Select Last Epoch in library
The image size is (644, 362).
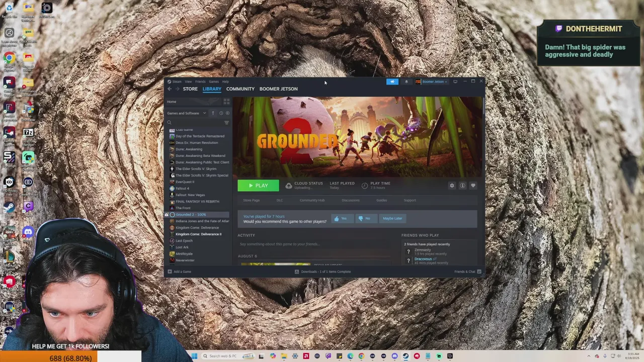click(184, 241)
